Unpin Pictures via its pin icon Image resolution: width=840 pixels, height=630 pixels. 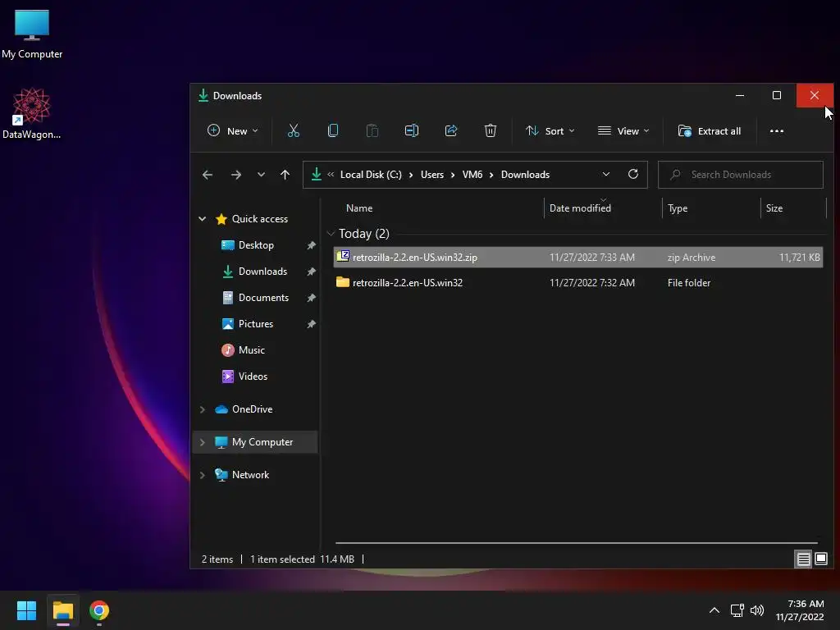point(311,324)
